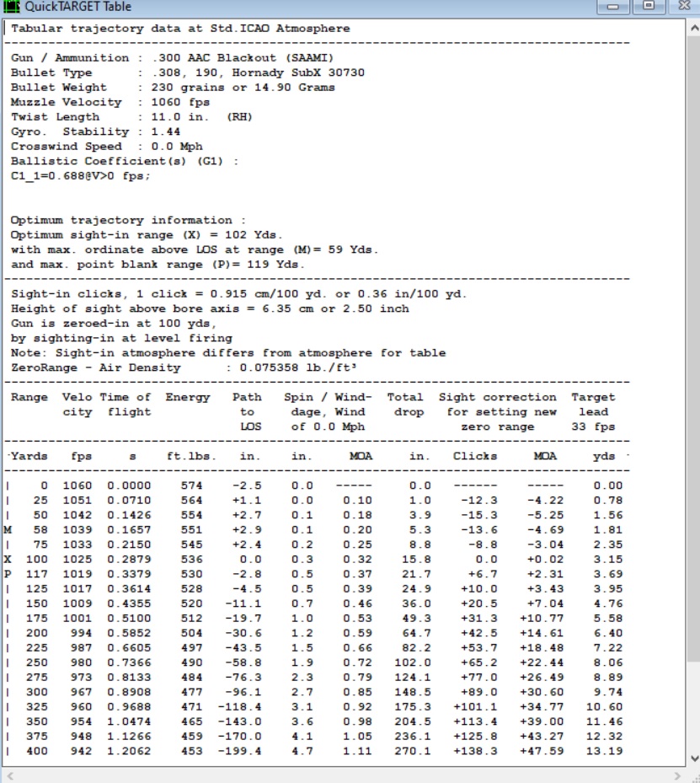The image size is (700, 783).
Task: Click the 'Target lead' column header
Action: tap(593, 405)
